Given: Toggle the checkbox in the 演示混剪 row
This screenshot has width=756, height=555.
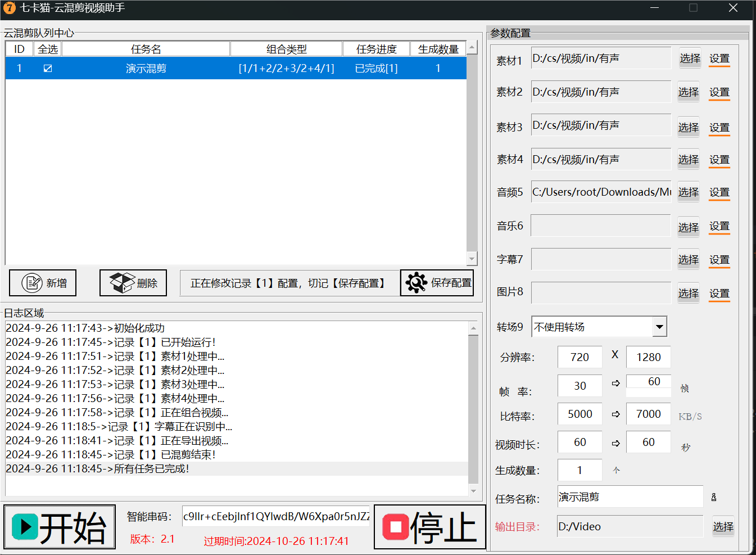Looking at the screenshot, I should 48,68.
